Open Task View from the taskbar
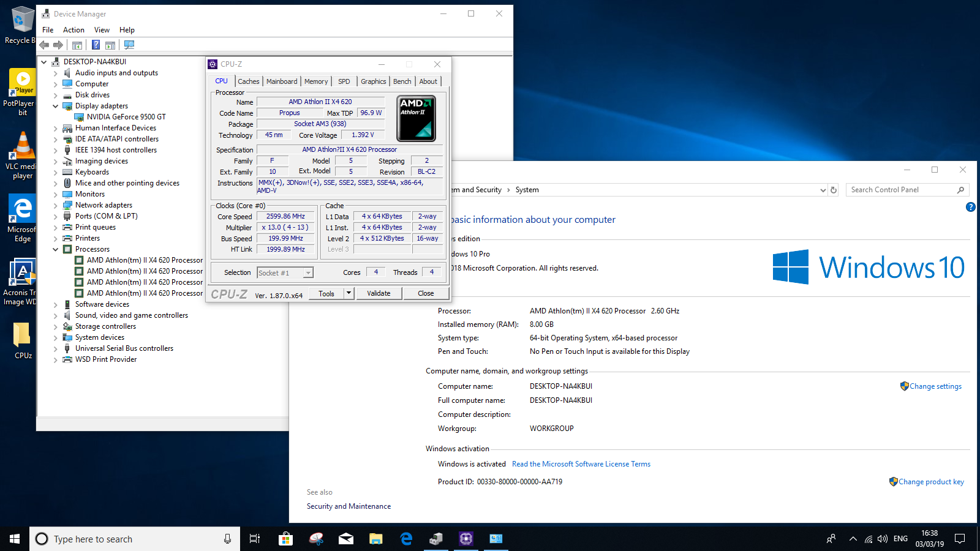The width and height of the screenshot is (980, 551). 255,539
